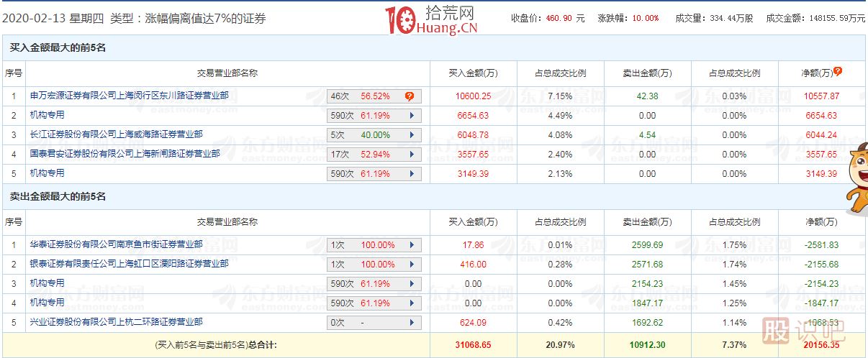Click the help icon next to 净额(万) header
The height and width of the screenshot is (358, 868).
point(838,71)
